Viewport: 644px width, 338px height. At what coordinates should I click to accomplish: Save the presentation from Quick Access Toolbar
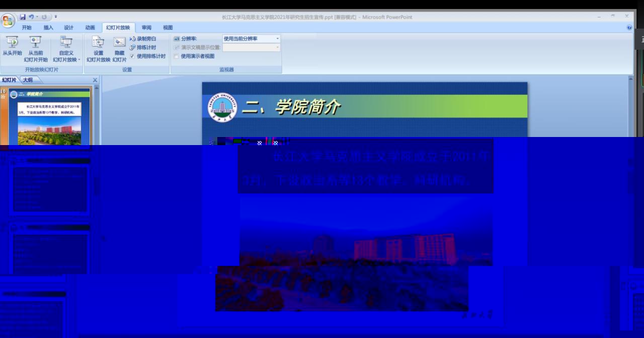point(23,17)
